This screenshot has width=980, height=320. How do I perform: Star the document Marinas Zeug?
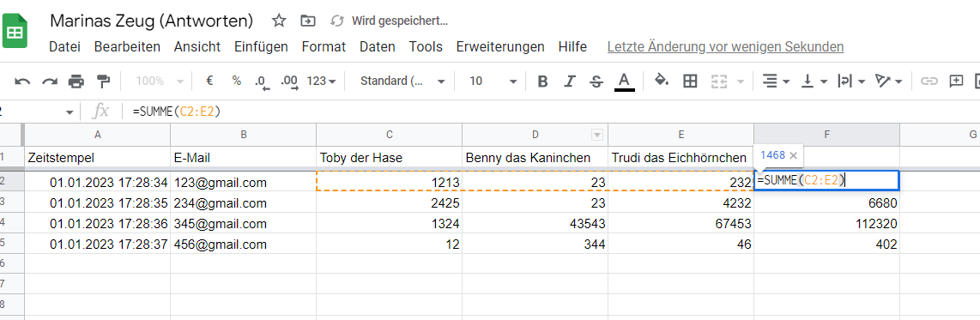[x=279, y=21]
